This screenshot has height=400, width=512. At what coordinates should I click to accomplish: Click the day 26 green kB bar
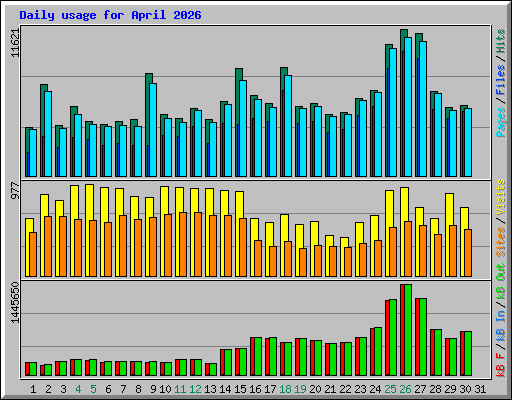[x=408, y=330]
